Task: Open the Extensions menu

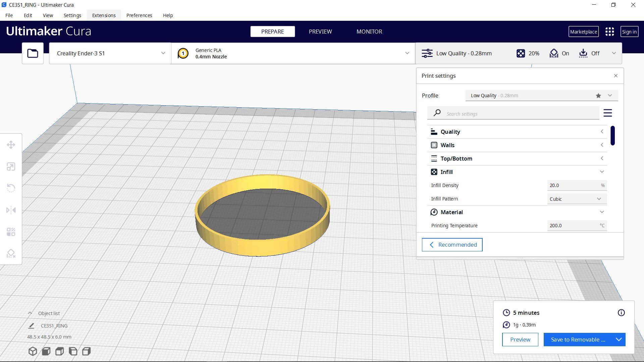Action: click(104, 15)
